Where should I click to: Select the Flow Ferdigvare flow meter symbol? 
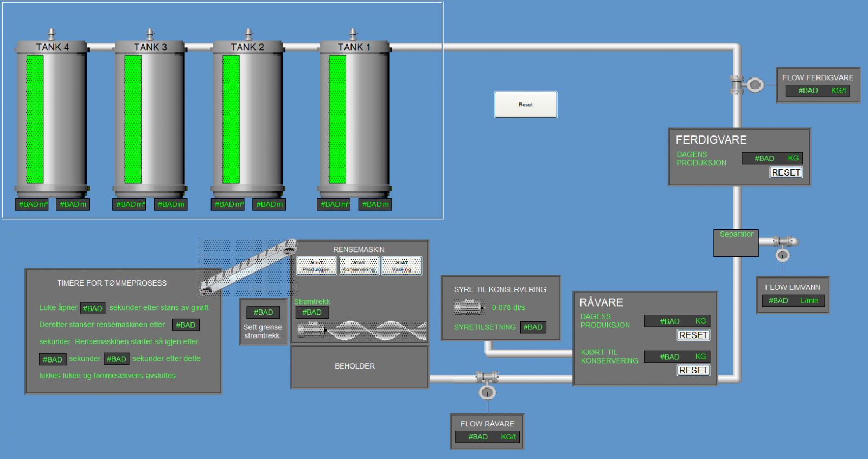click(x=755, y=85)
